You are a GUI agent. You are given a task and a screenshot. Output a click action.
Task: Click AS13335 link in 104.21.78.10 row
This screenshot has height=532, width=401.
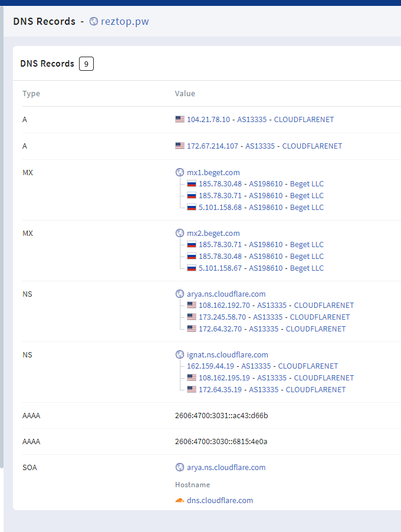tap(252, 119)
